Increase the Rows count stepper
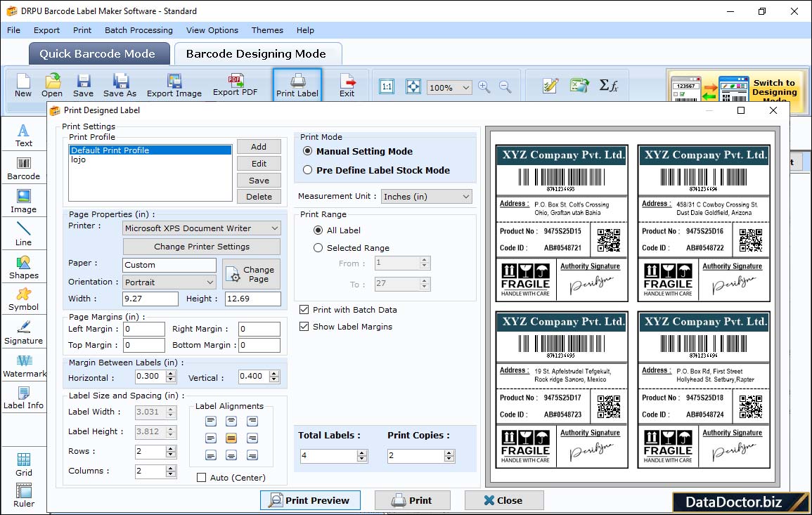The image size is (812, 515). (x=171, y=448)
